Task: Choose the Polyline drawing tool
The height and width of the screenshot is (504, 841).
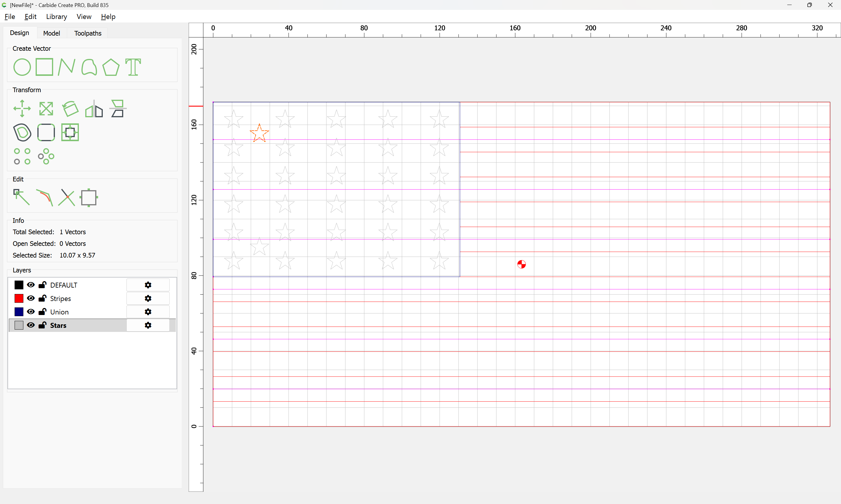Action: (66, 67)
